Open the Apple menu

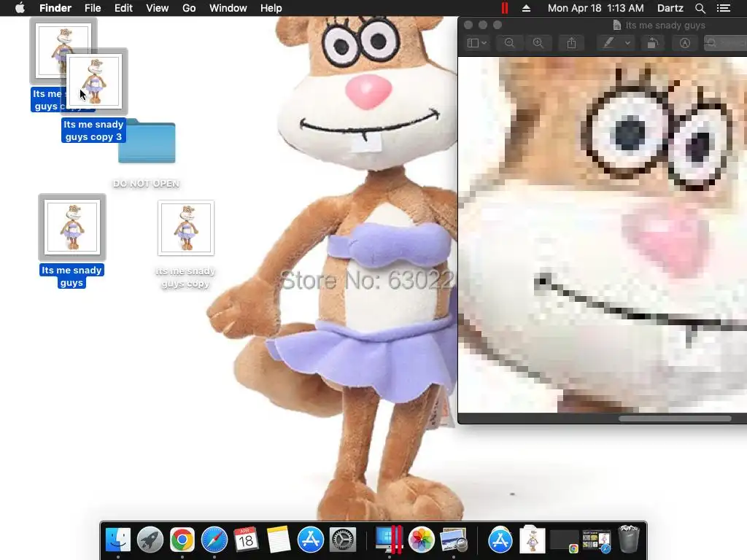(20, 8)
